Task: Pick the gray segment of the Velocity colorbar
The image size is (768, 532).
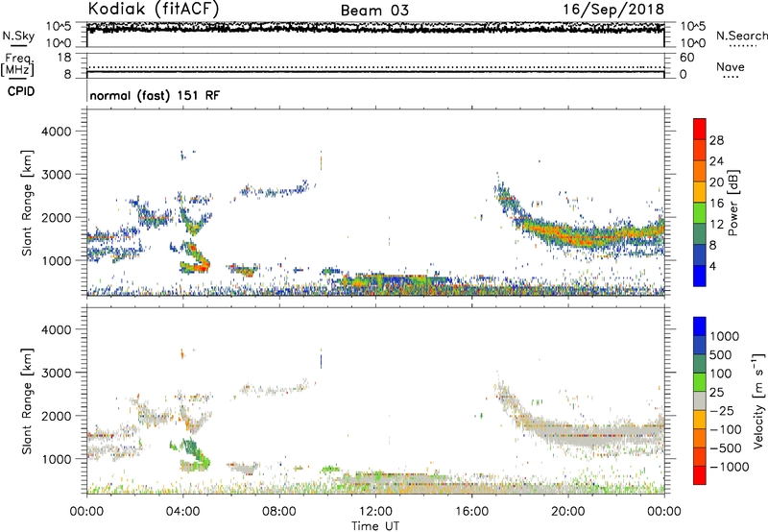Action: coord(700,401)
